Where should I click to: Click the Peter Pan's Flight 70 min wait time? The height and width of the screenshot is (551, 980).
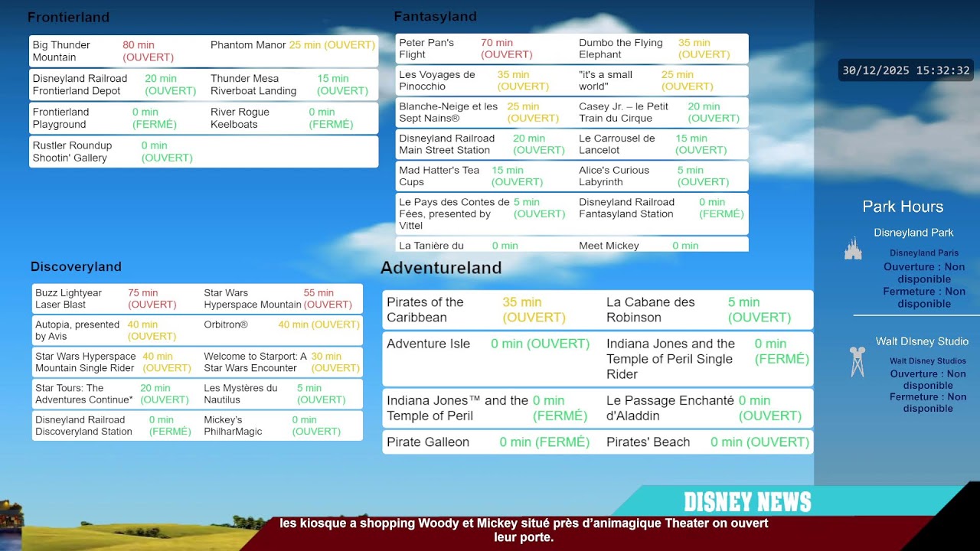coord(506,49)
